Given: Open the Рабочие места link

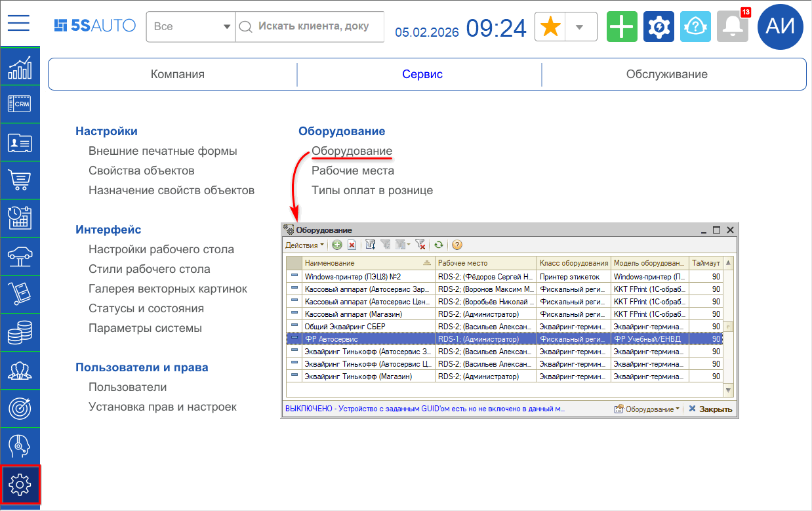Looking at the screenshot, I should (352, 171).
